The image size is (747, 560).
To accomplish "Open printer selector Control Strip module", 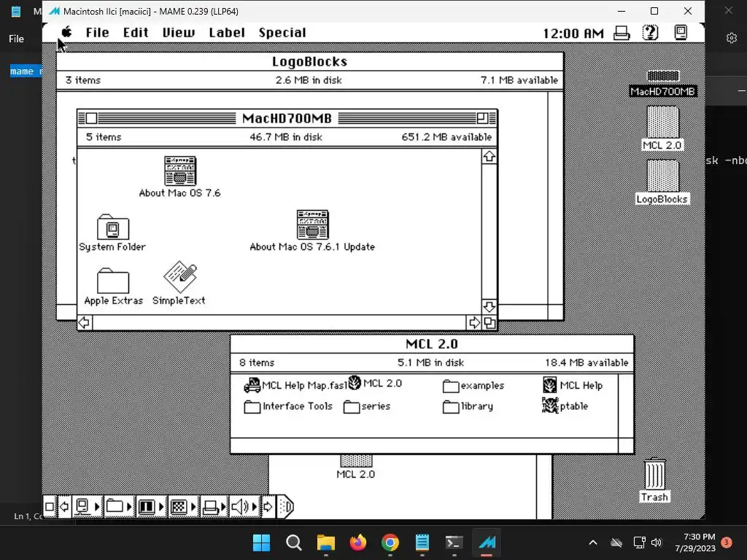I will tap(214, 507).
